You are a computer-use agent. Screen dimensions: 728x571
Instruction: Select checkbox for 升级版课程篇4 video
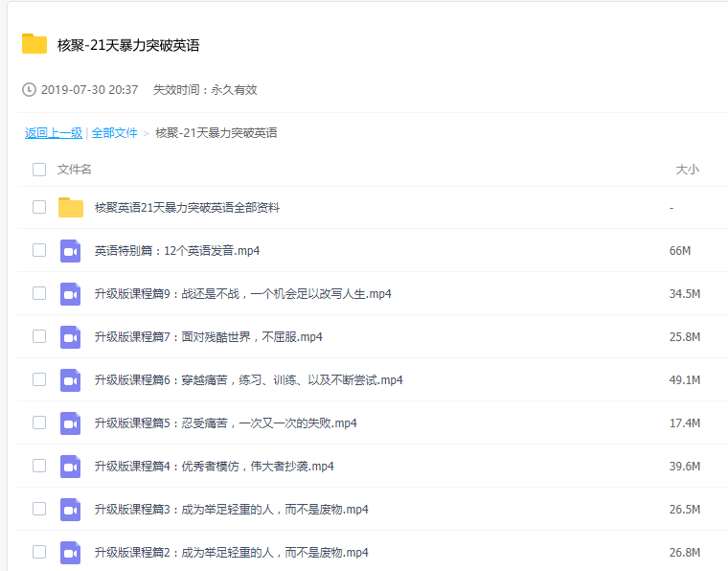tap(39, 466)
